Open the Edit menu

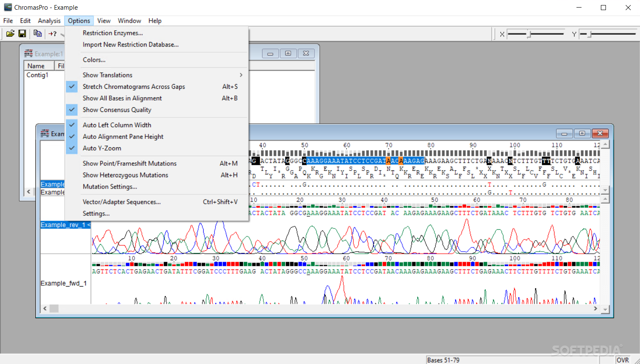(x=25, y=21)
